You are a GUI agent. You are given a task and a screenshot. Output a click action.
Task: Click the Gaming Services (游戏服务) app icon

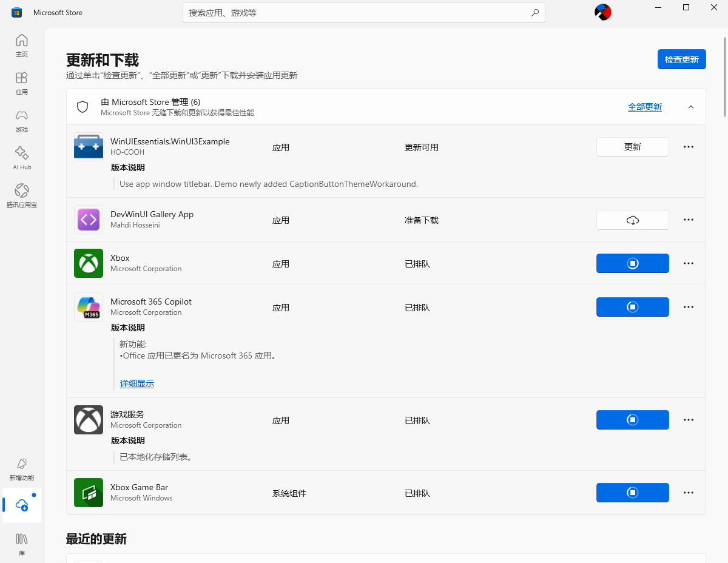(89, 420)
